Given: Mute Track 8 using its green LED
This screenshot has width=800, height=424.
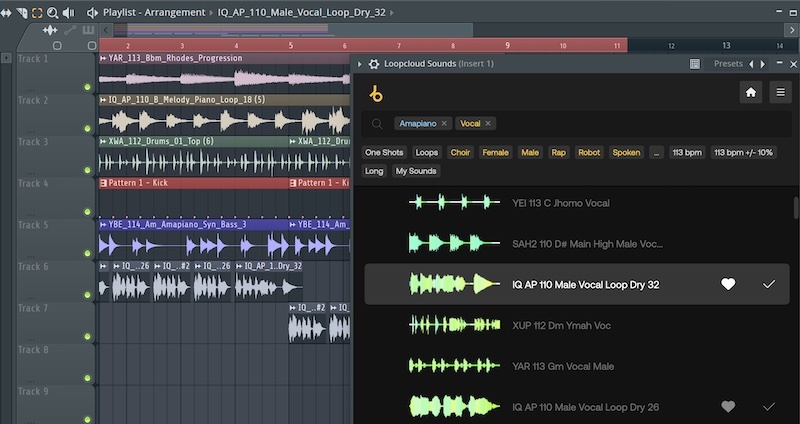Looking at the screenshot, I should pyautogui.click(x=87, y=378).
